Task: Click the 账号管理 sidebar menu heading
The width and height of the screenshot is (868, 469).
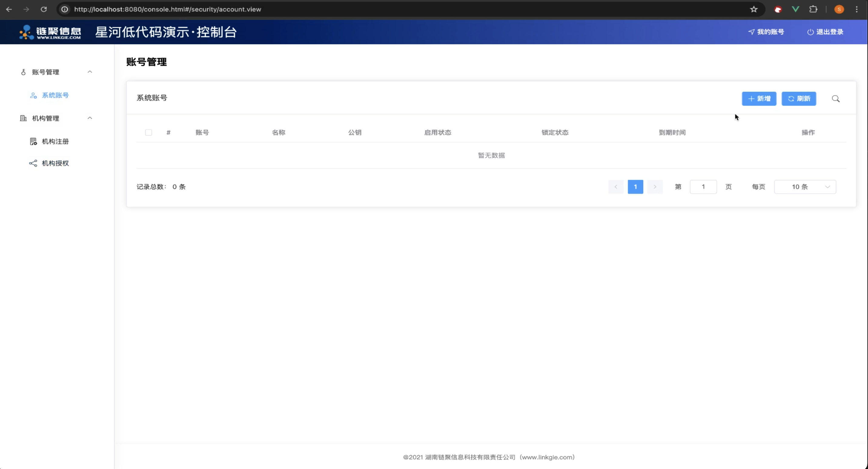Action: (x=45, y=72)
